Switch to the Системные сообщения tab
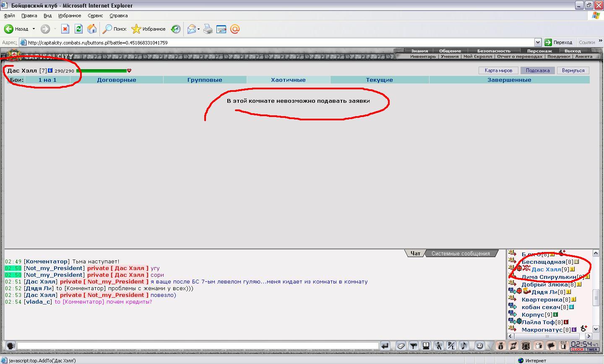The image size is (604, 364). tap(460, 253)
